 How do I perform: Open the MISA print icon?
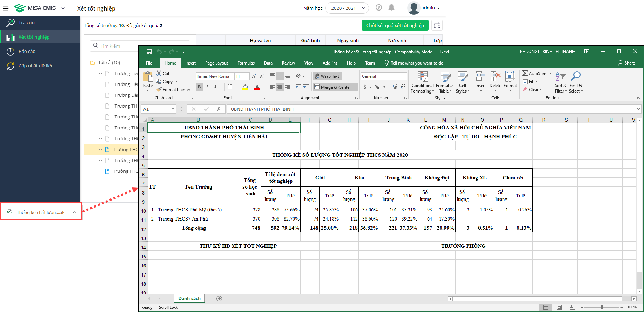(437, 25)
